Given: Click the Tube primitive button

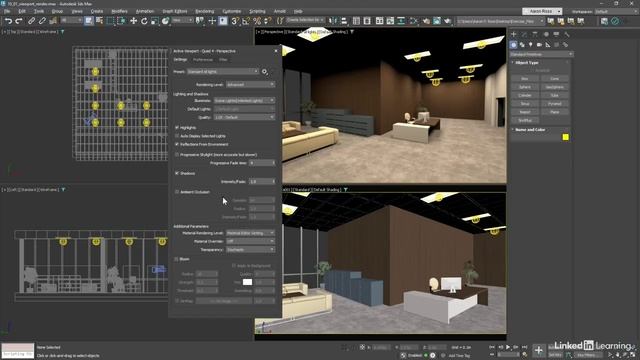Looking at the screenshot, I should click(x=554, y=95).
